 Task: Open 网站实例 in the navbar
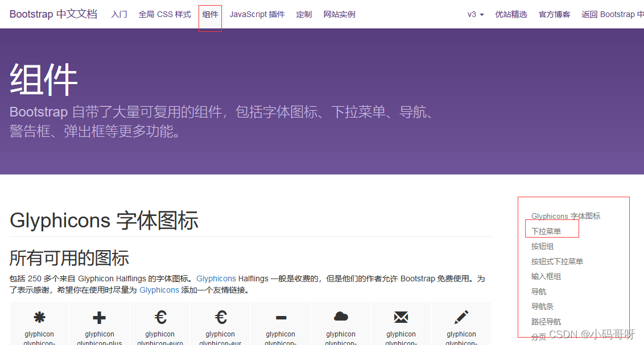339,14
